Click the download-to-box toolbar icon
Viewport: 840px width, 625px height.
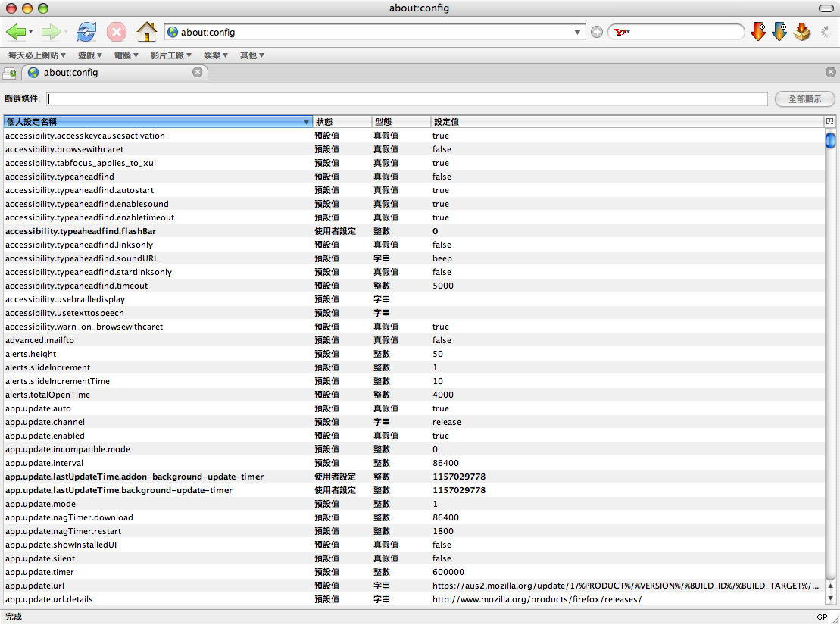pos(802,32)
